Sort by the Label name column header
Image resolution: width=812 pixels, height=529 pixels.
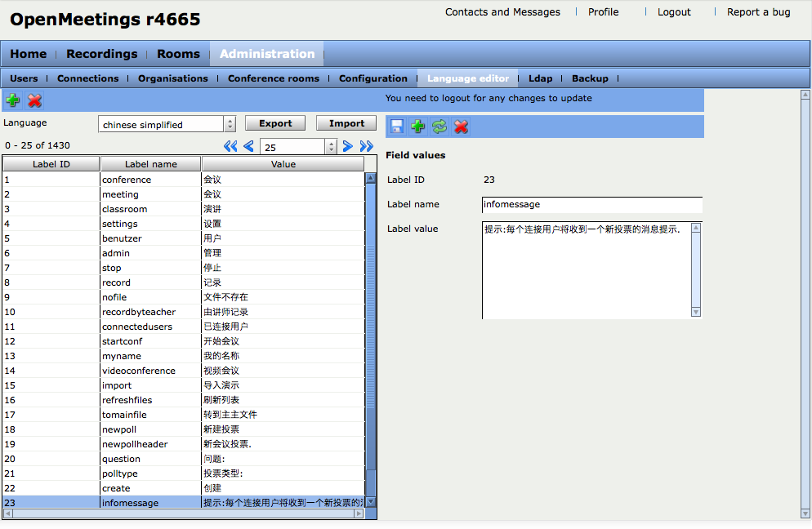pos(150,164)
